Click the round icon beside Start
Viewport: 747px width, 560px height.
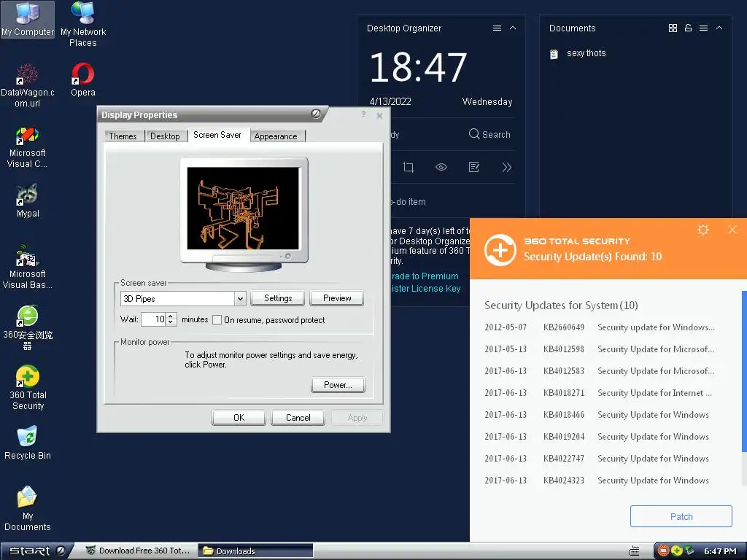pos(61,551)
